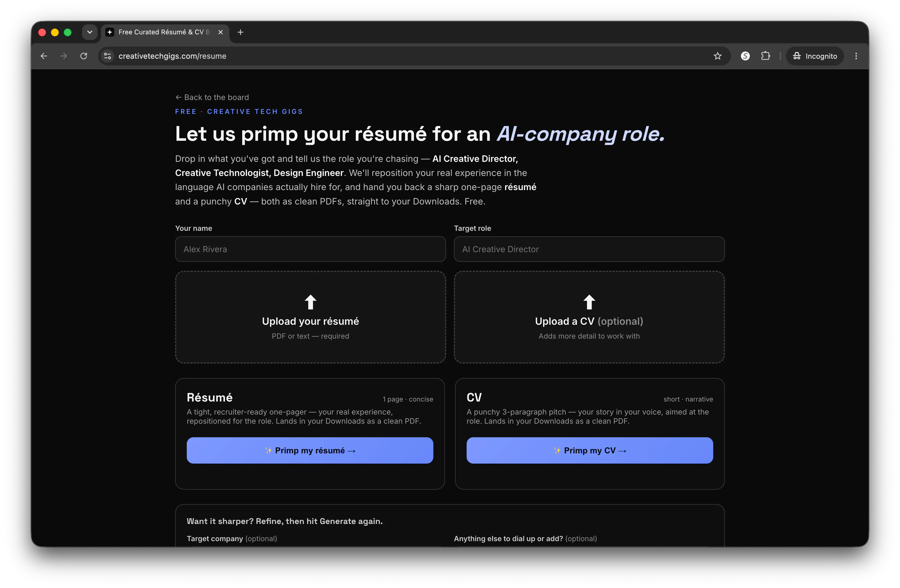
Task: Click the Upload a CV optional drop zone
Action: click(589, 317)
